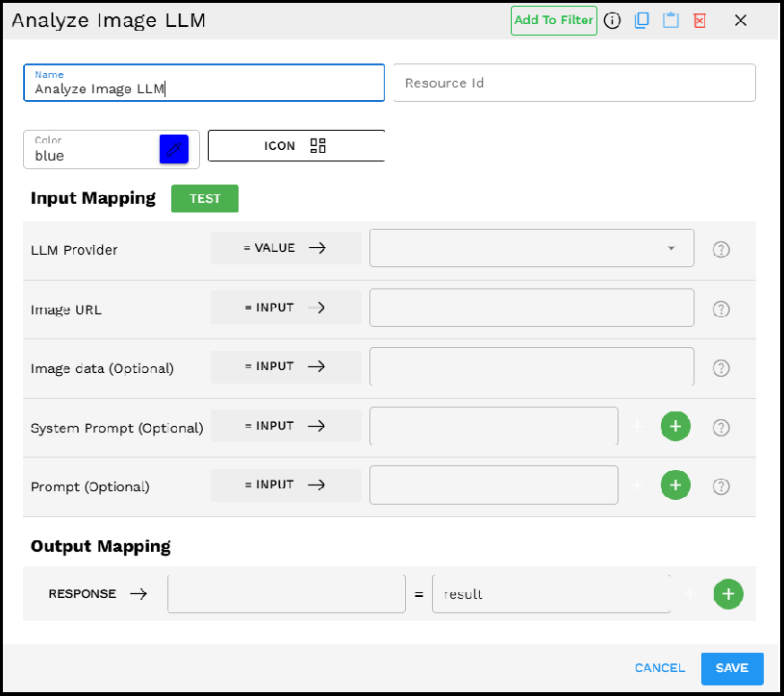This screenshot has height=696, width=784.
Task: Cancel editing this node
Action: pyautogui.click(x=659, y=668)
